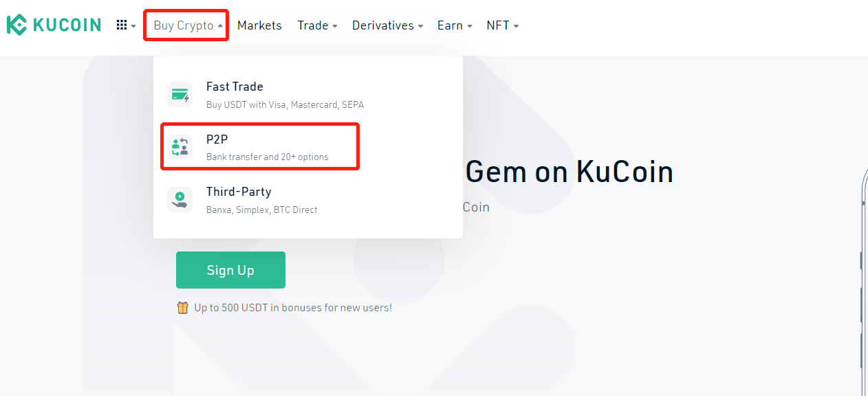Expand the NFT dropdown menu

coord(503,25)
